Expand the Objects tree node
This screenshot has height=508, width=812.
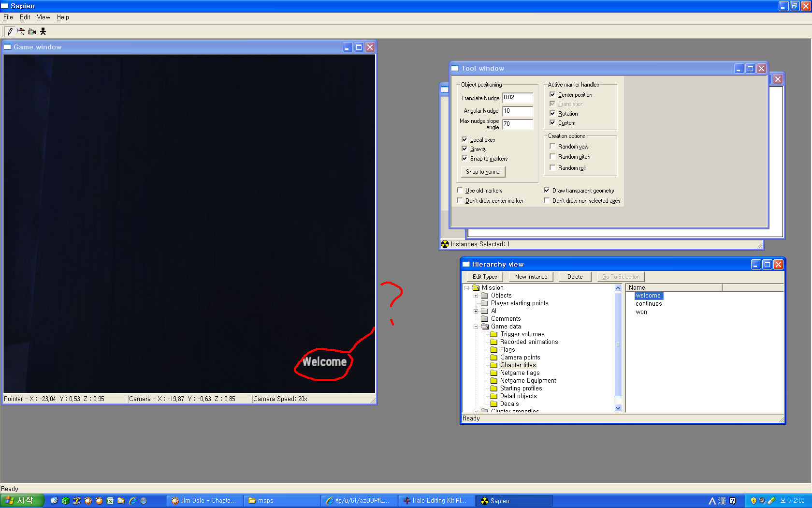point(476,296)
